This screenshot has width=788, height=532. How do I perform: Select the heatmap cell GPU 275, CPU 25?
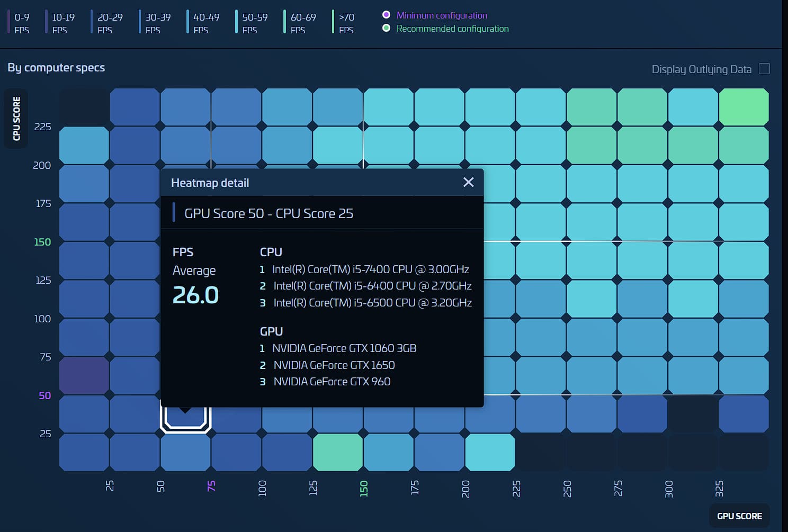click(x=642, y=414)
